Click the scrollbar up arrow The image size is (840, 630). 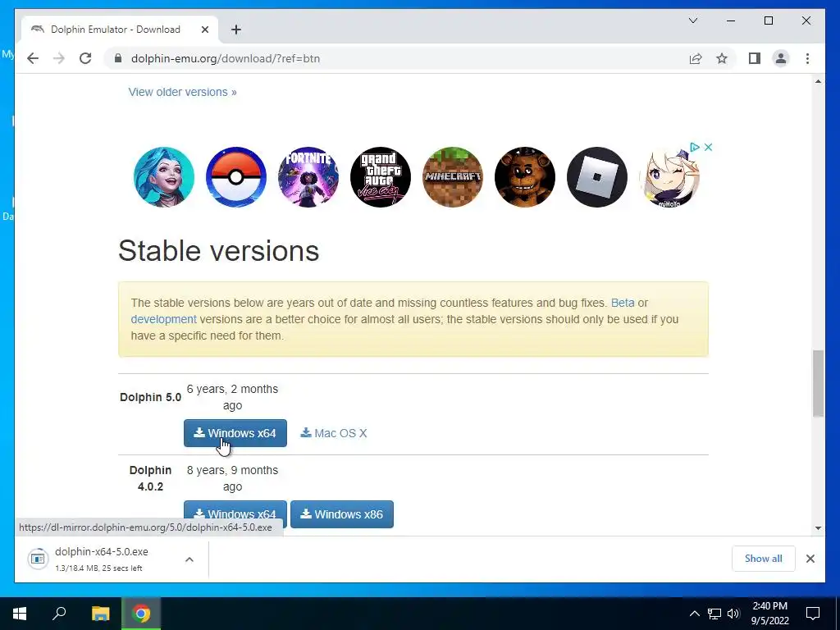(818, 81)
